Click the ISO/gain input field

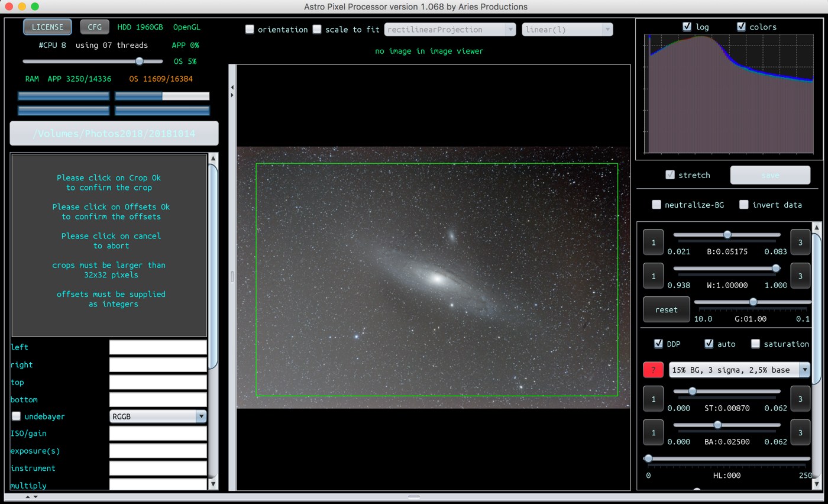(x=158, y=434)
